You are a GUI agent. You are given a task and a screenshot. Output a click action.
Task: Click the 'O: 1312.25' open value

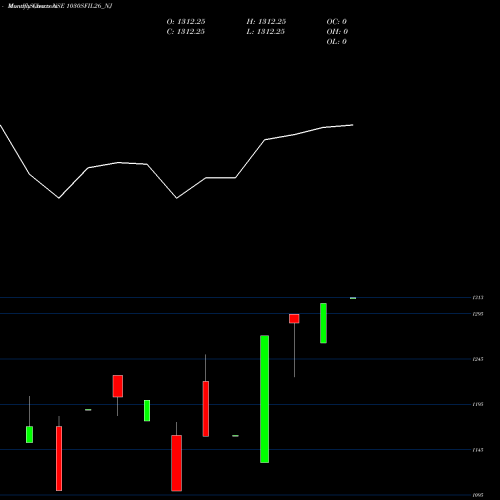[186, 22]
